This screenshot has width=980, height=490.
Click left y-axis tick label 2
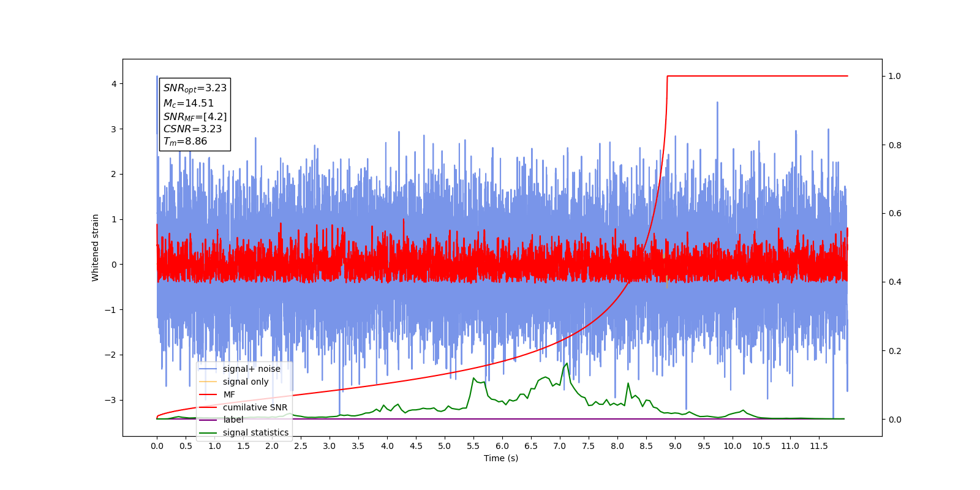[114, 174]
